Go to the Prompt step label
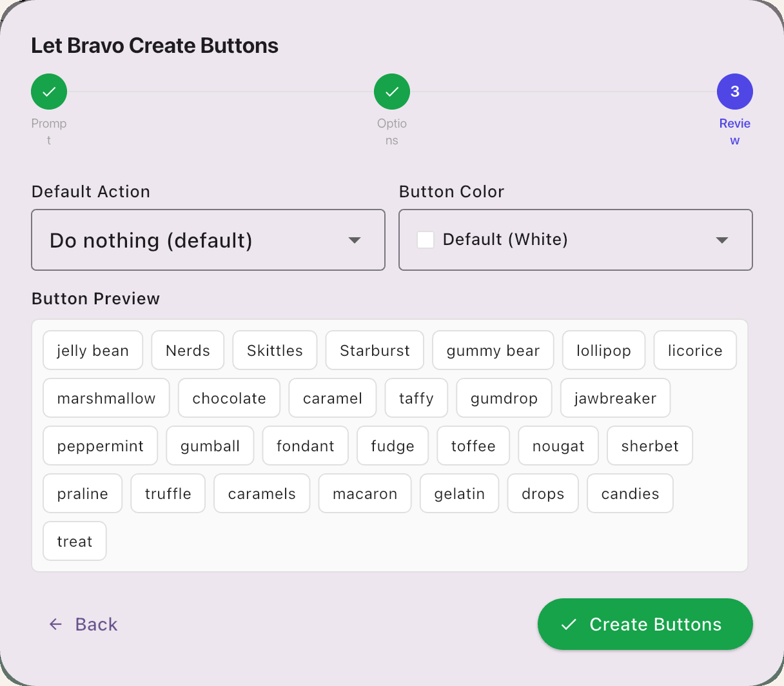This screenshot has width=784, height=686. tap(49, 132)
